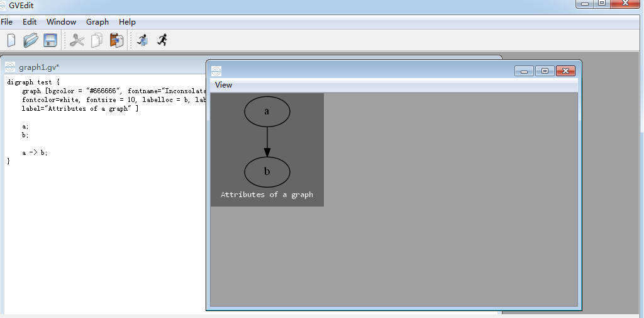Screen dimensions: 644x318
Task: Click the Cut scissors icon
Action: click(x=77, y=40)
